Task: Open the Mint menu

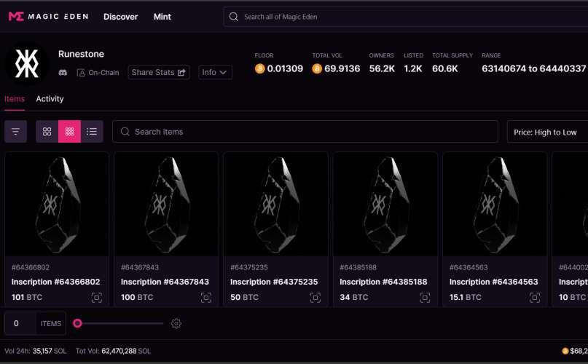Action: tap(162, 17)
